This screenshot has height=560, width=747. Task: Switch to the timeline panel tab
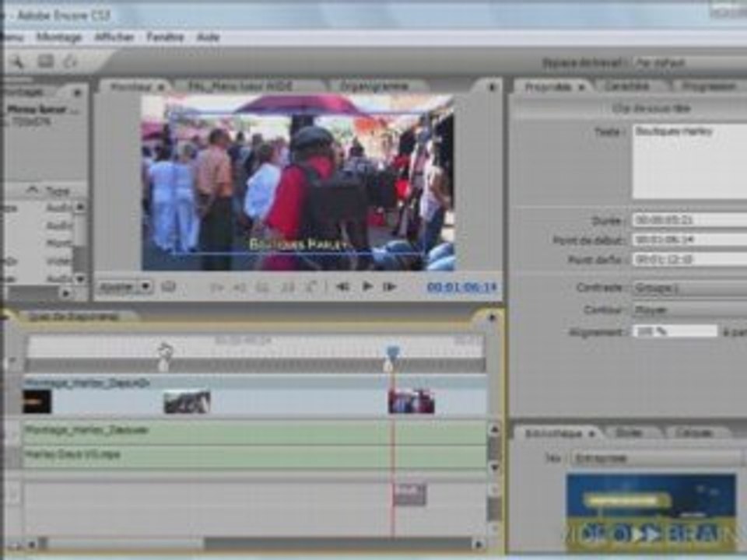(x=74, y=317)
